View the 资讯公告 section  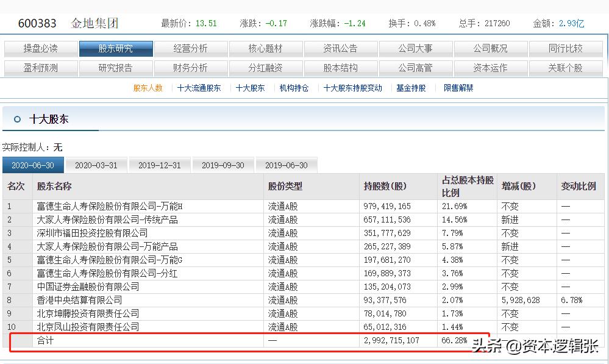pos(341,48)
